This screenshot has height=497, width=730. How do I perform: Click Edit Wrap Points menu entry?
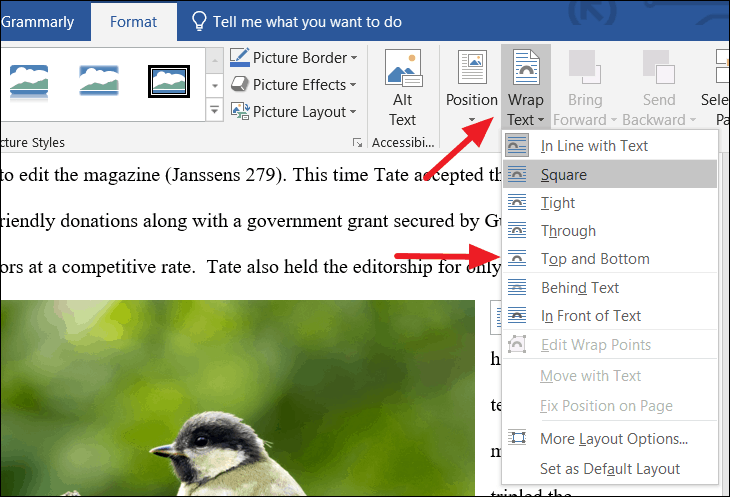coord(610,344)
